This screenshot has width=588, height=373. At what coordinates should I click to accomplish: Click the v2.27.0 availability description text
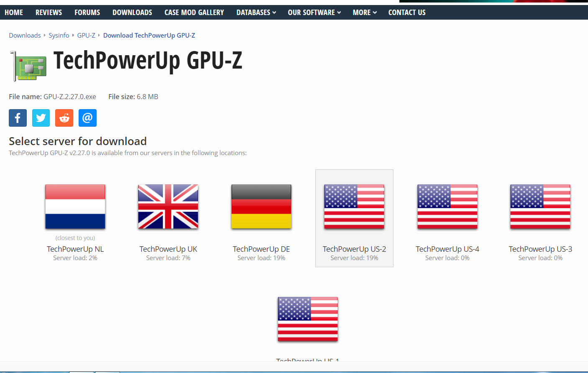point(128,153)
